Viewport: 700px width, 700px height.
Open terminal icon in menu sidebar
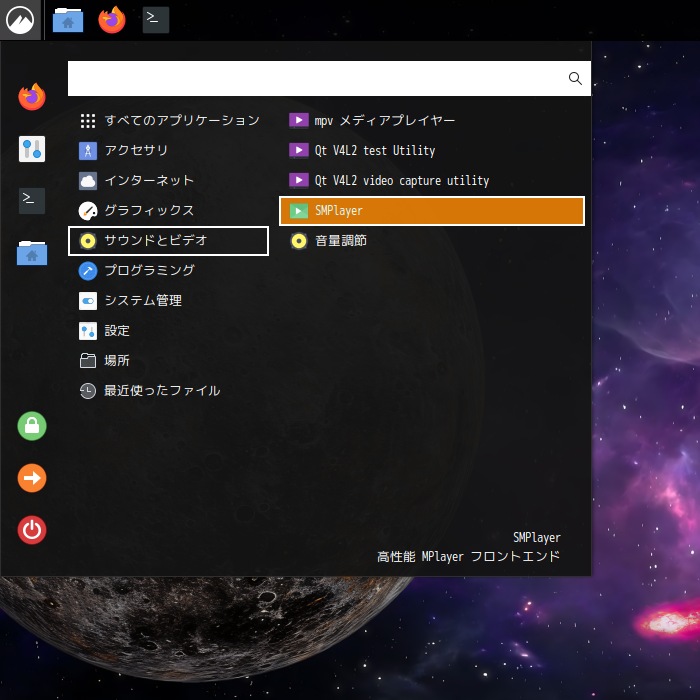32,201
